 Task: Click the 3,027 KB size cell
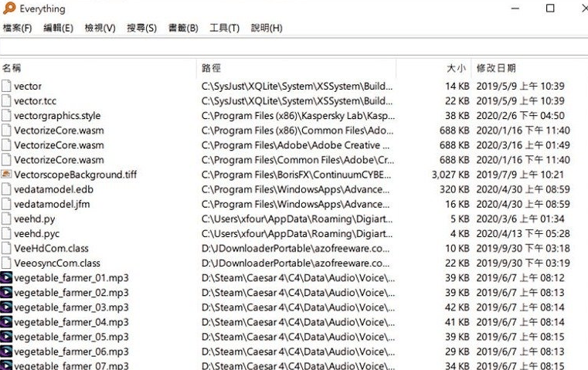(x=450, y=175)
